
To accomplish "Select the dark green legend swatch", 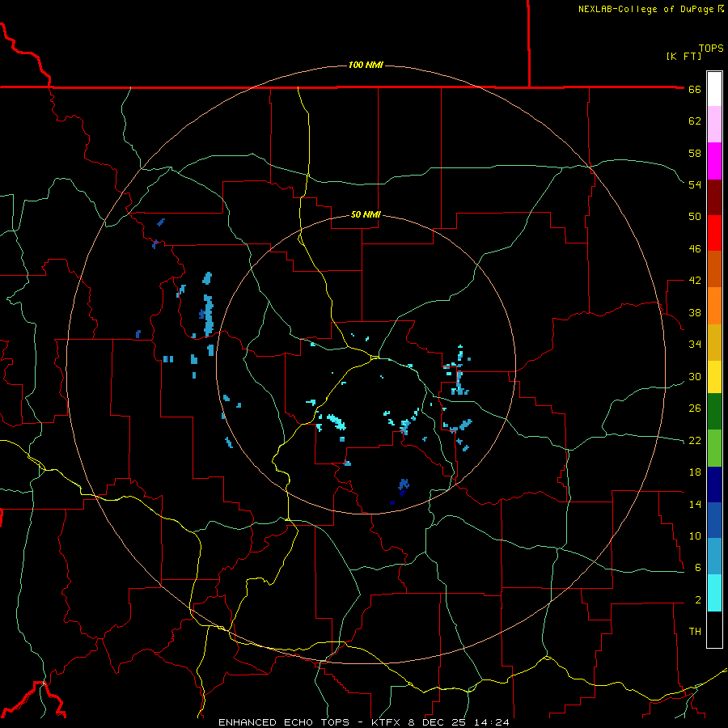I will [714, 412].
